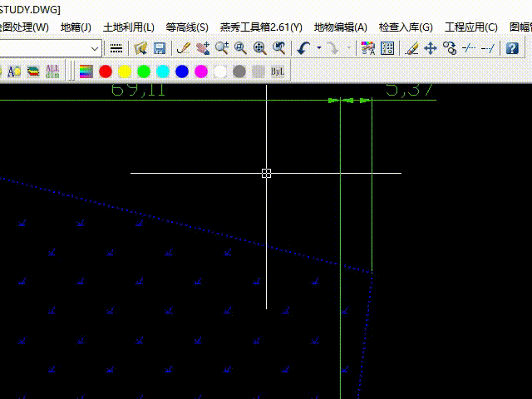532x399 pixels.
Task: Activate the pan hand tool
Action: point(203,48)
